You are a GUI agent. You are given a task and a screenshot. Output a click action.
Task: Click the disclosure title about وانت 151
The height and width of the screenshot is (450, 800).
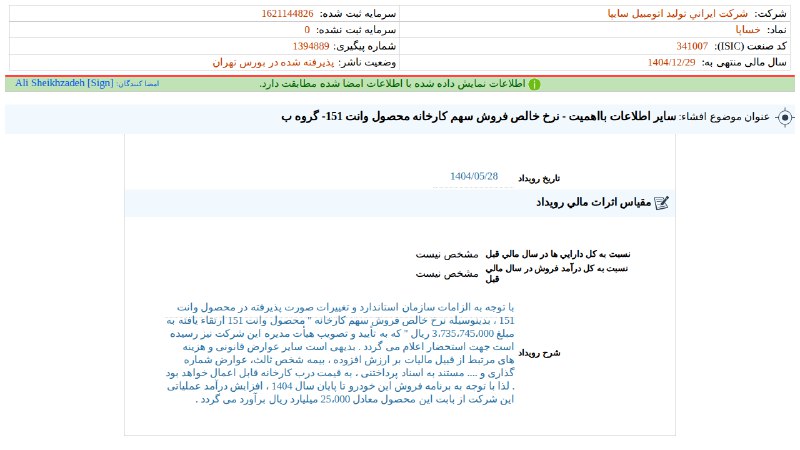pos(479,117)
